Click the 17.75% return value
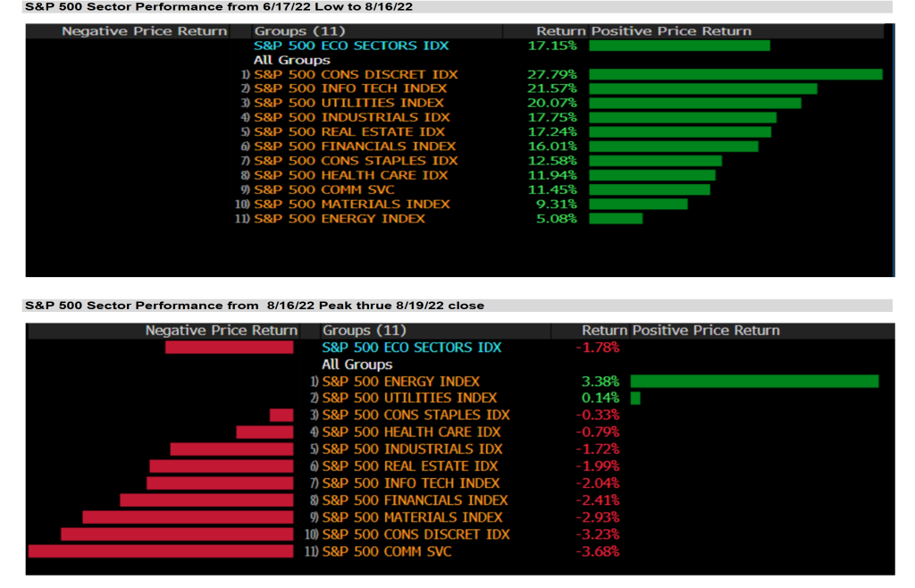 click(x=552, y=117)
